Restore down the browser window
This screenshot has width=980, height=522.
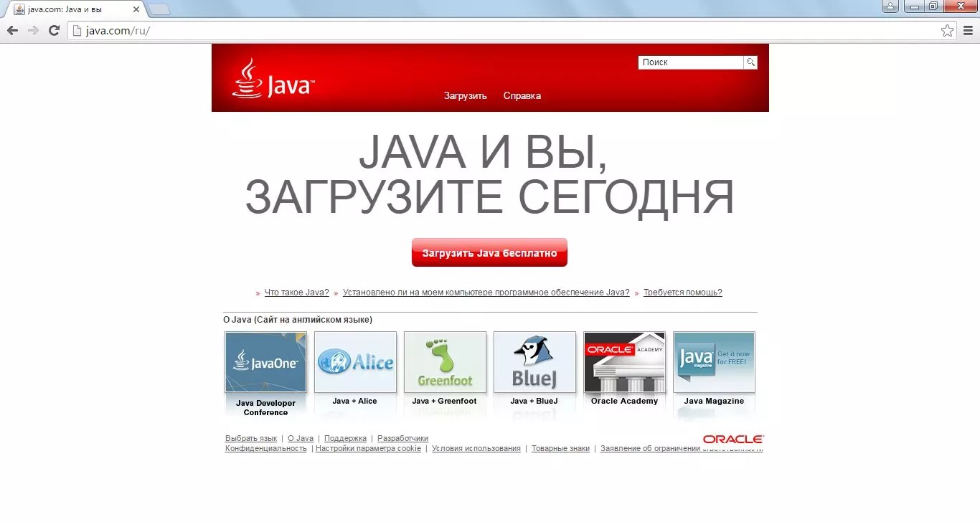(933, 6)
